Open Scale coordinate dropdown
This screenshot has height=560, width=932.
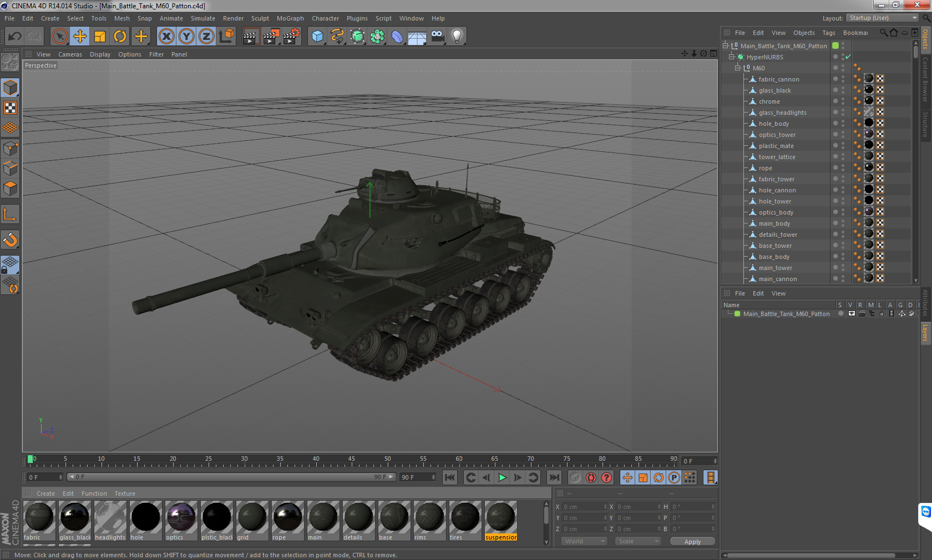(637, 541)
